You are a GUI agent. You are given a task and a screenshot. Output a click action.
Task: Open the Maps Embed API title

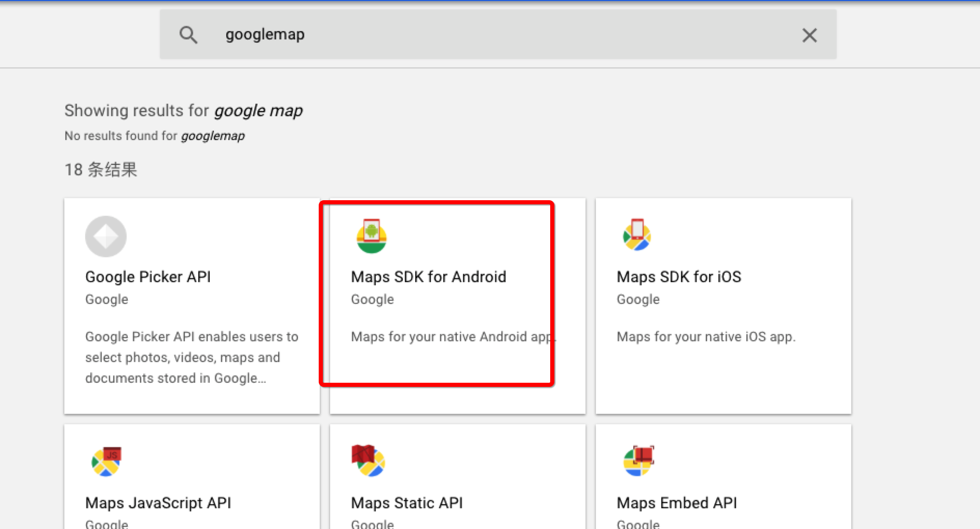[x=677, y=503]
